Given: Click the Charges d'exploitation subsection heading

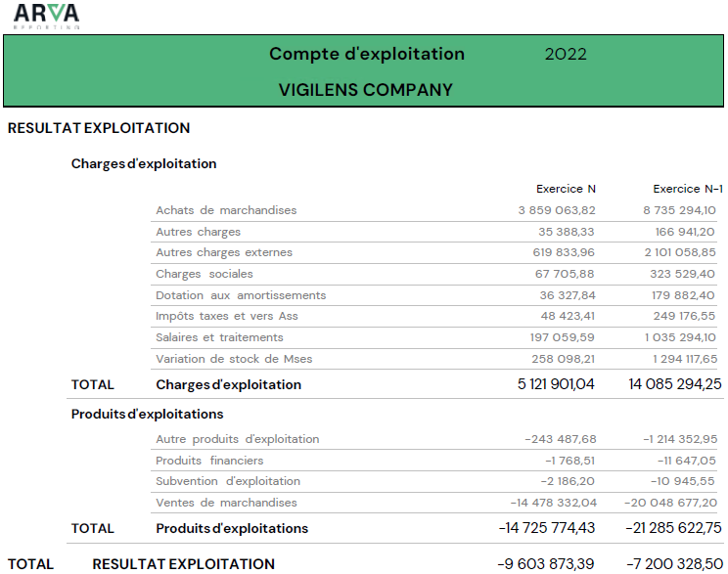Looking at the screenshot, I should point(144,164).
